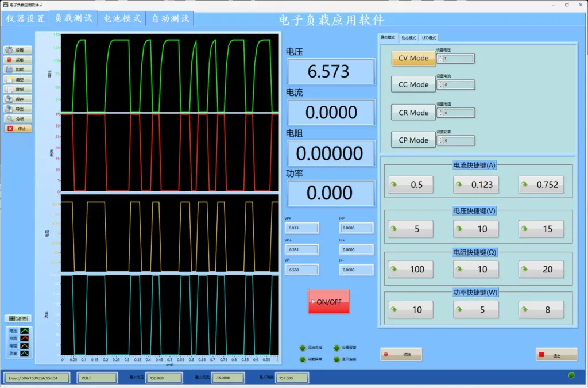Image resolution: width=588 pixels, height=388 pixels.
Task: Apply the 5 V voltage shortcut
Action: pyautogui.click(x=410, y=229)
